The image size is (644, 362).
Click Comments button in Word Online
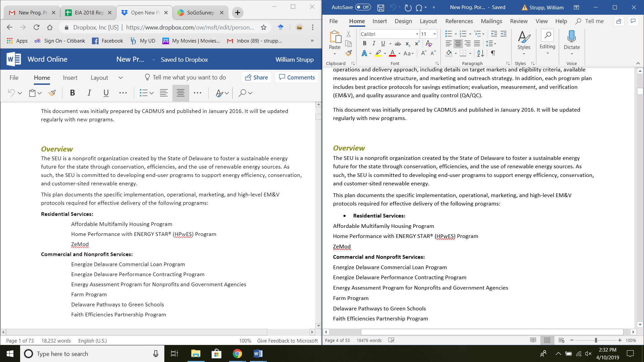(297, 77)
